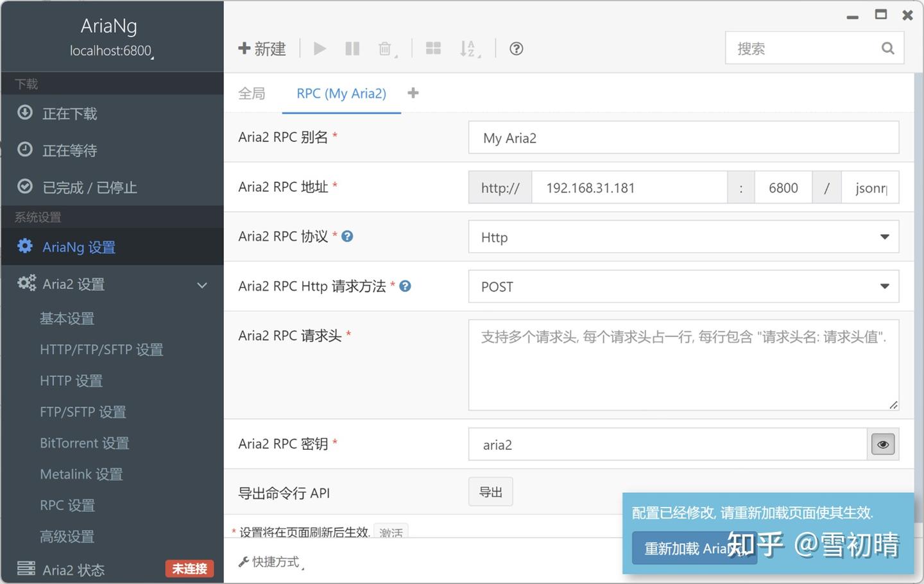Click the grid view icon on the toolbar
This screenshot has width=924, height=584.
point(433,47)
